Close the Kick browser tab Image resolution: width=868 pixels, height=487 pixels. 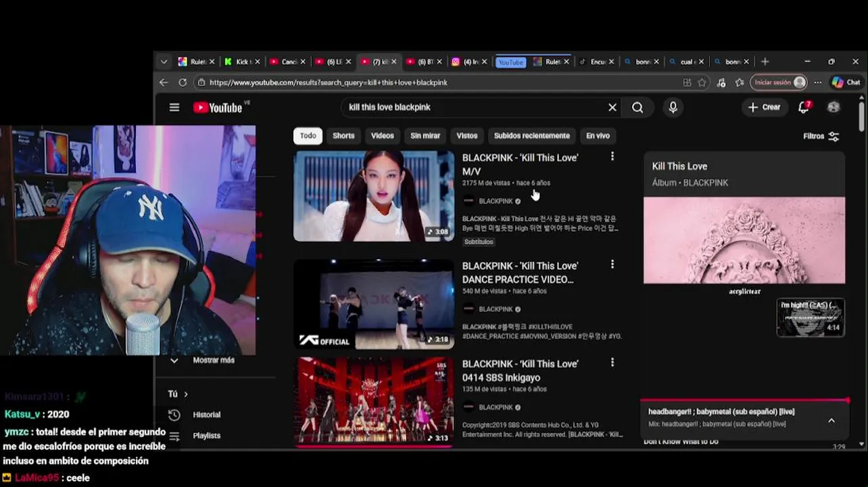(257, 62)
